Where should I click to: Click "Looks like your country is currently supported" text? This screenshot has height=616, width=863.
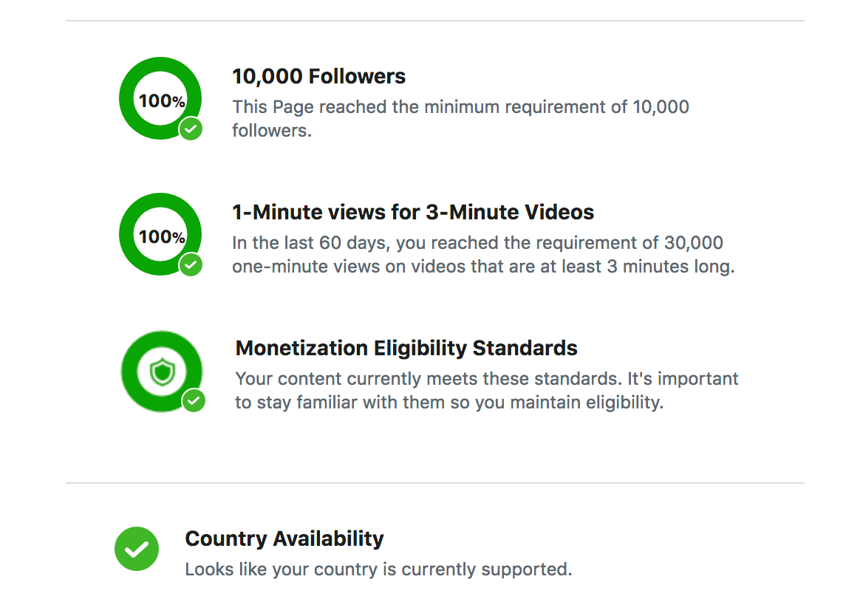tap(378, 569)
